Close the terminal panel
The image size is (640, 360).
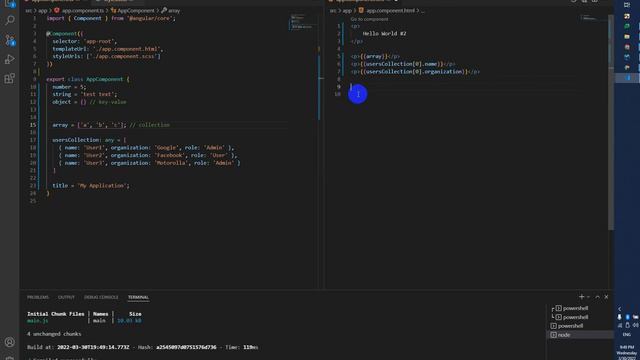606,297
